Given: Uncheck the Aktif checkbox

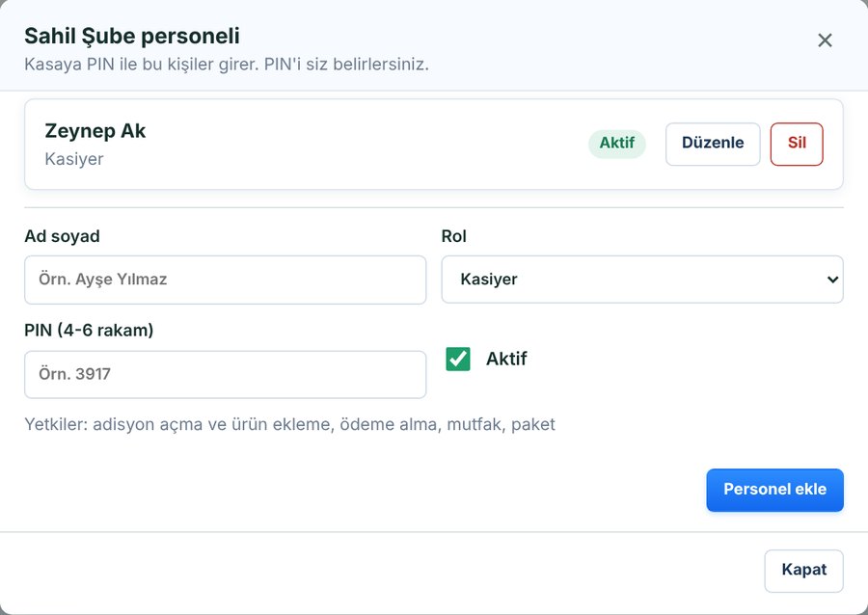Looking at the screenshot, I should (458, 359).
